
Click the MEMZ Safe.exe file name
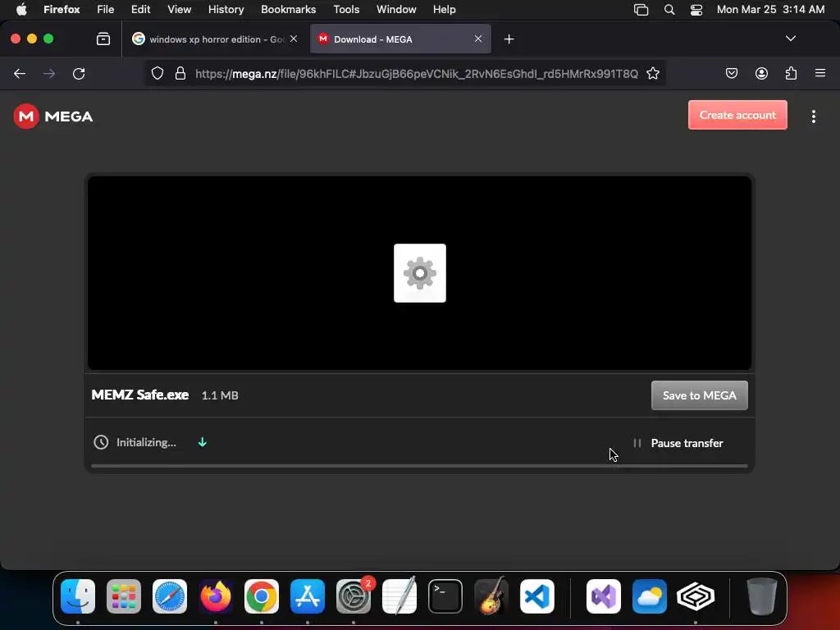point(139,395)
